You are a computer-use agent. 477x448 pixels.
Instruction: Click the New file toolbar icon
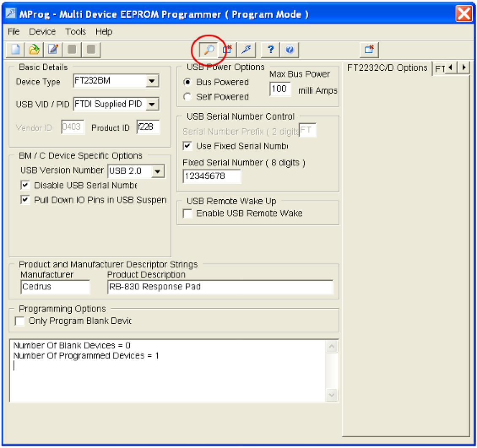tap(15, 50)
